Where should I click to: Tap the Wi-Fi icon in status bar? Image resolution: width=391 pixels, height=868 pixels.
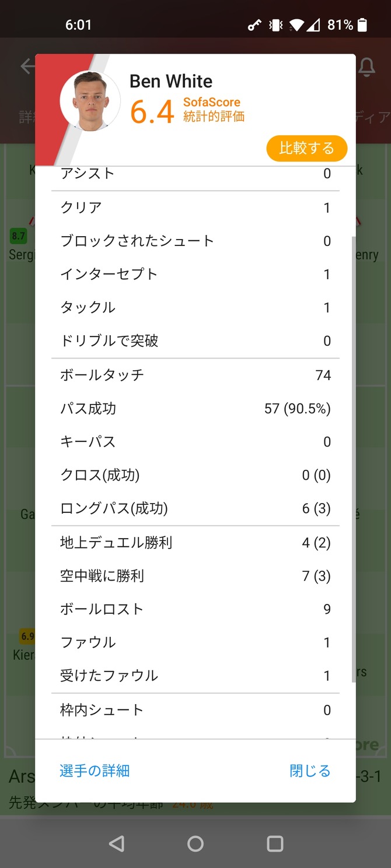(x=296, y=25)
